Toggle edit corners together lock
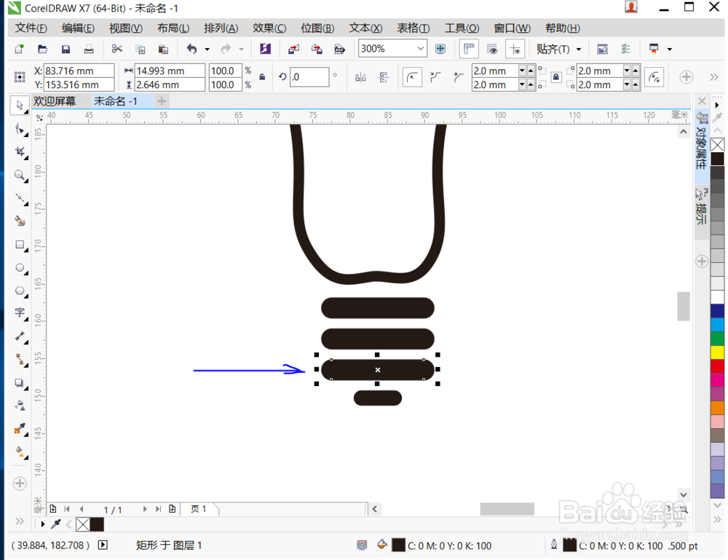Screen dimensions: 728x560 pos(556,77)
